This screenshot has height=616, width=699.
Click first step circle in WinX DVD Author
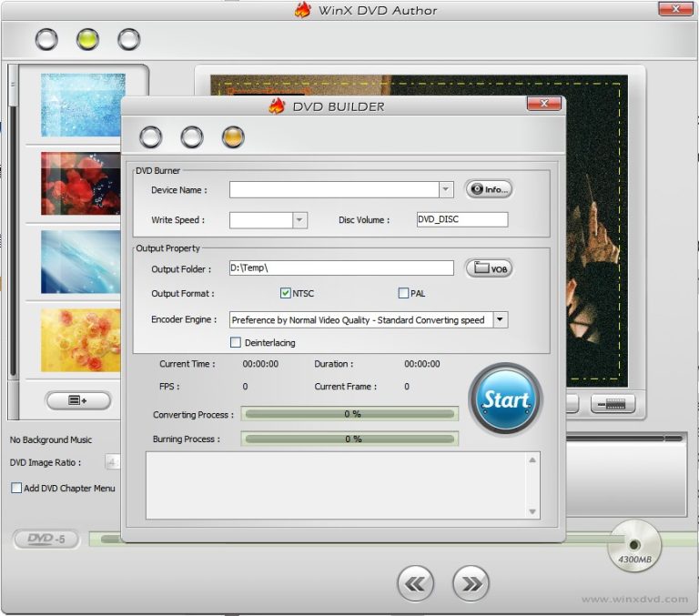[46, 39]
